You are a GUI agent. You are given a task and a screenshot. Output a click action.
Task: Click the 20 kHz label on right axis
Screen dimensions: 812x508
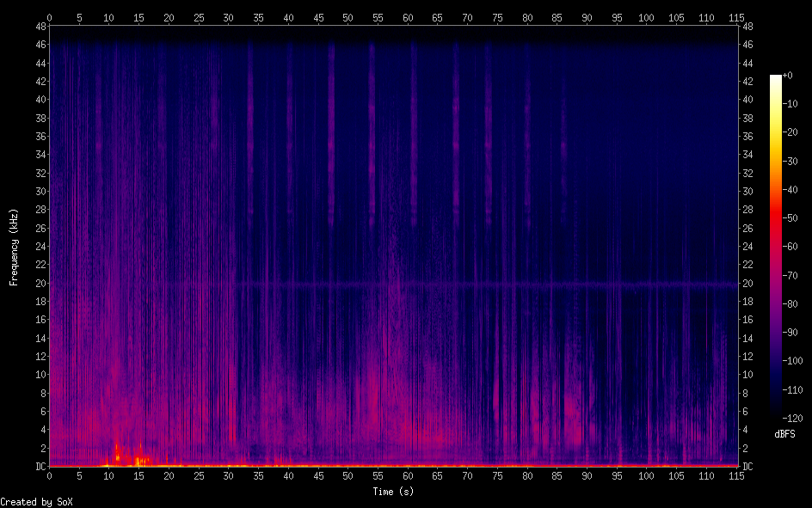point(748,283)
